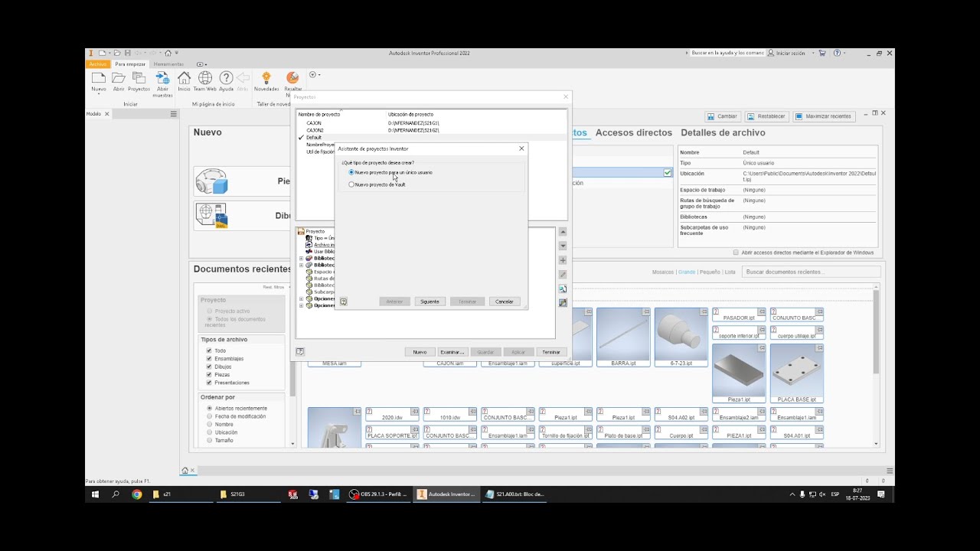Viewport: 980px width, 551px height.
Task: Open Novedades lightbulb icon
Action: (266, 78)
